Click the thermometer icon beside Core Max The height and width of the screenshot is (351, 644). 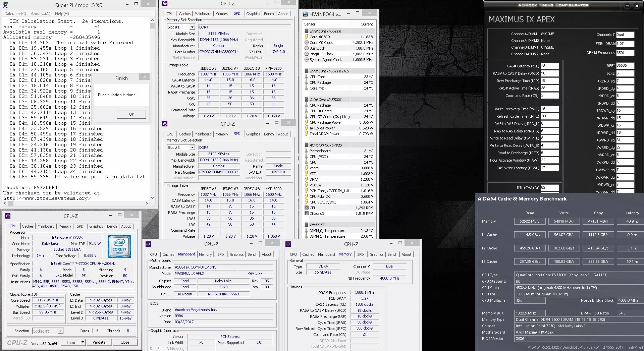pos(307,88)
